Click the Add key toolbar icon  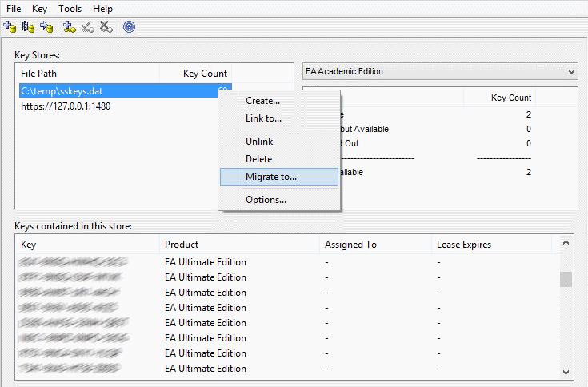70,26
